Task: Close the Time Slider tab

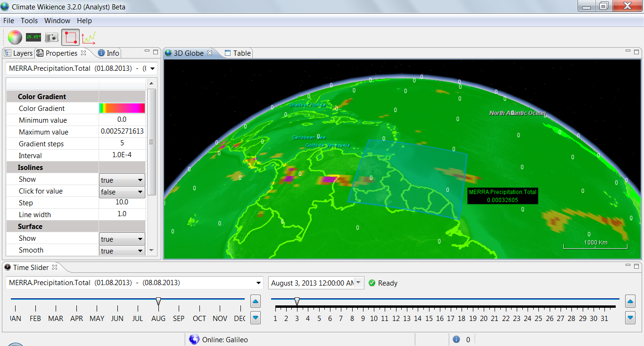Action: (x=54, y=267)
